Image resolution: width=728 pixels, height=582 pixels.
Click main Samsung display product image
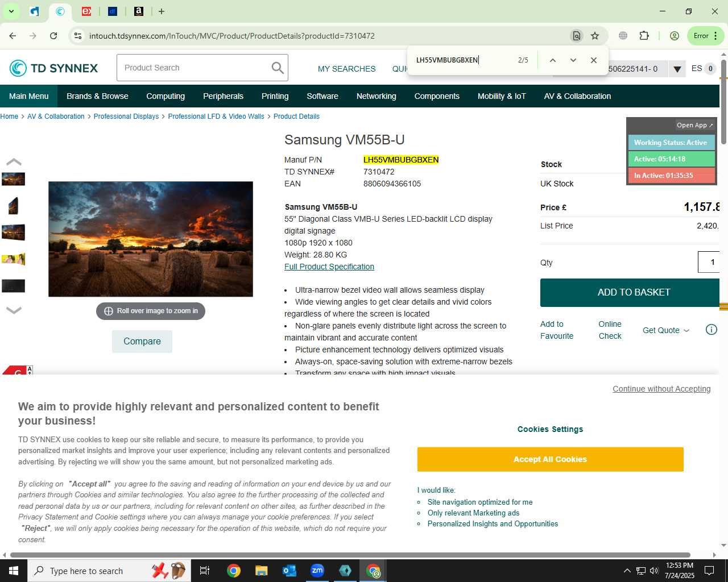pyautogui.click(x=151, y=239)
